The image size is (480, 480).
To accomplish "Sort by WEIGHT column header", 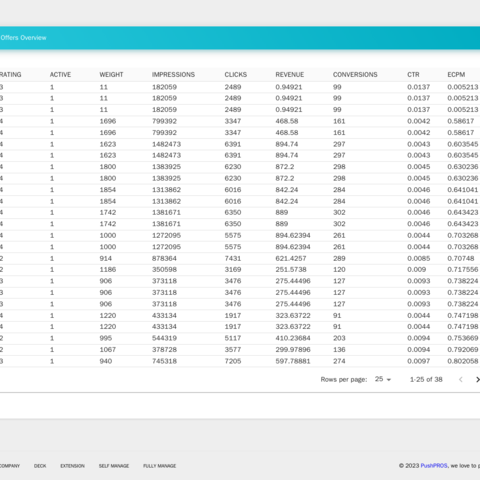I will tap(111, 75).
